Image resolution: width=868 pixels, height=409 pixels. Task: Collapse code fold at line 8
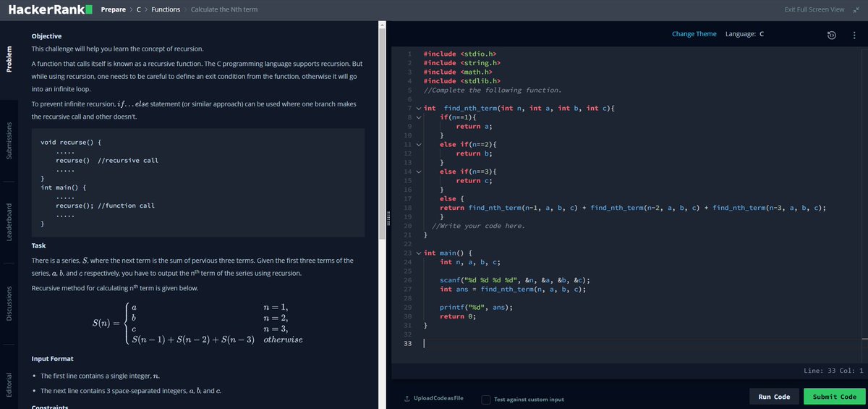pyautogui.click(x=417, y=117)
